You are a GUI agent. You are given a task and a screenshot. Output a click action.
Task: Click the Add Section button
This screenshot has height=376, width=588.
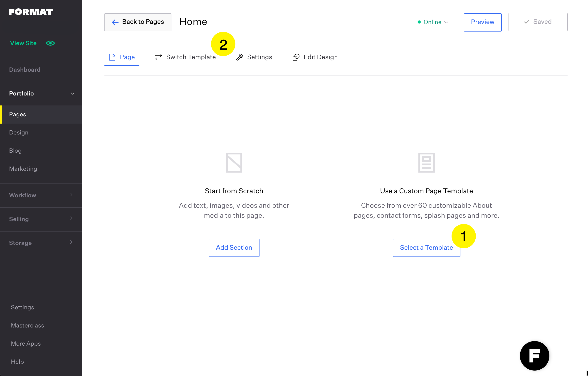click(234, 248)
